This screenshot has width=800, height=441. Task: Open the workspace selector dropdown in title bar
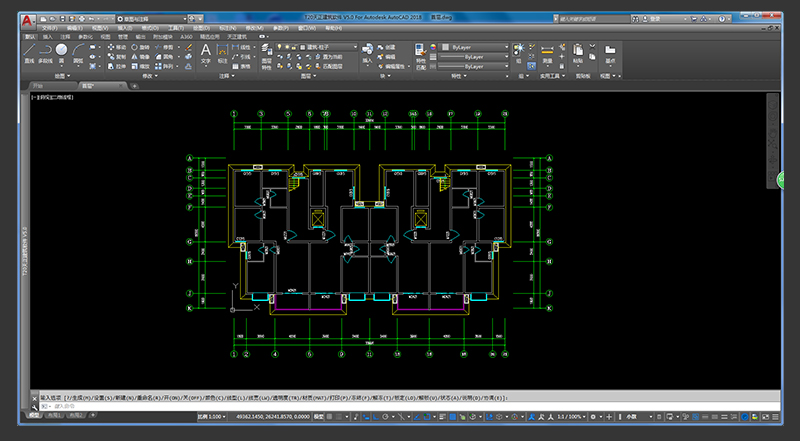click(x=151, y=19)
